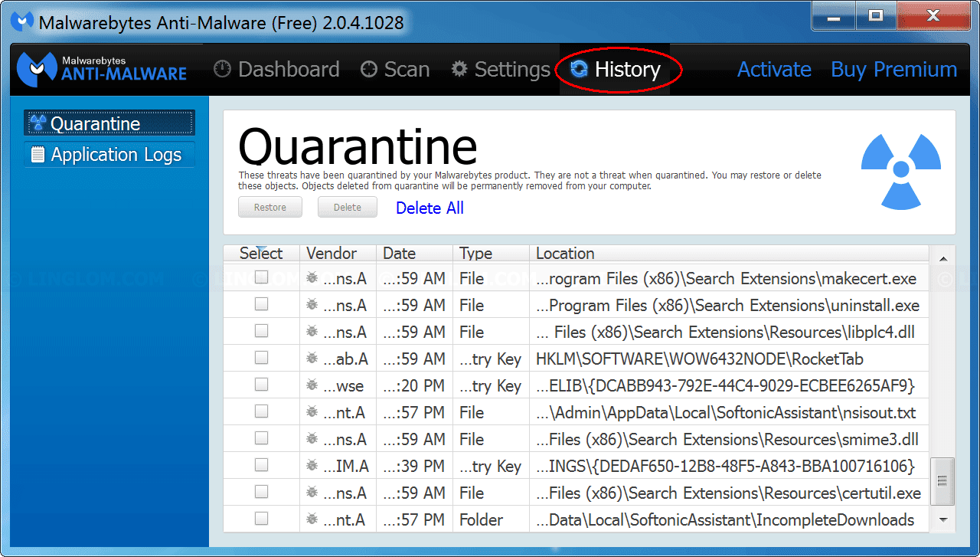
Task: Click the location ending in "nsisout.txt"
Action: 726,412
